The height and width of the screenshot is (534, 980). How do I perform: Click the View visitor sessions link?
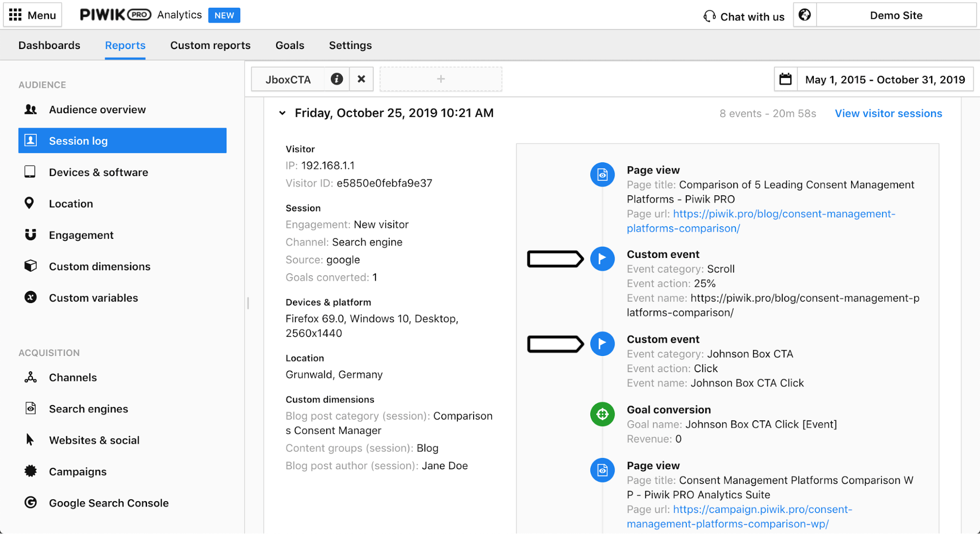coord(888,114)
